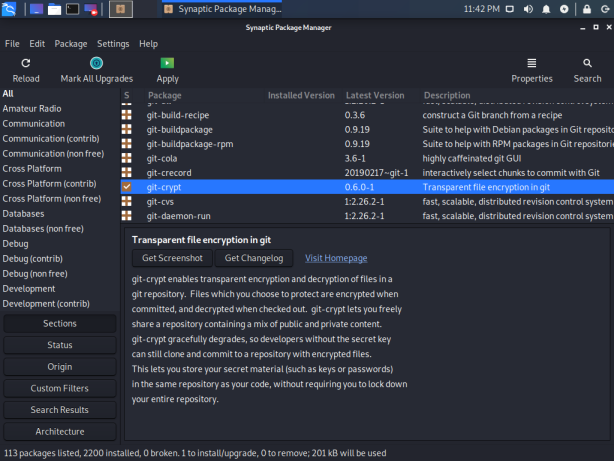Viewport: 614px width, 461px height.
Task: Sort by Installed Version column header
Action: point(301,96)
